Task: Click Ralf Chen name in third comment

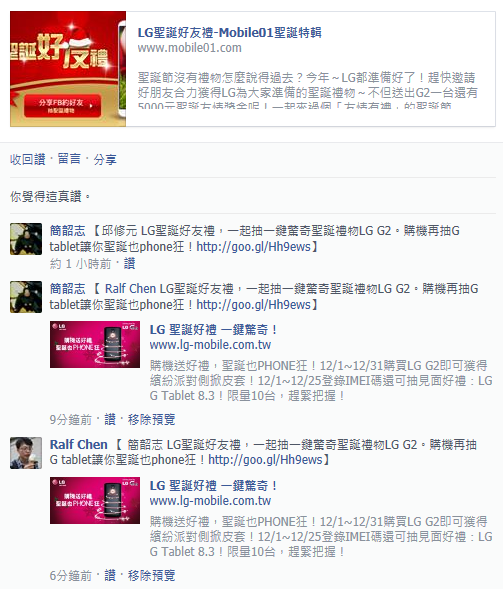Action: tap(79, 445)
